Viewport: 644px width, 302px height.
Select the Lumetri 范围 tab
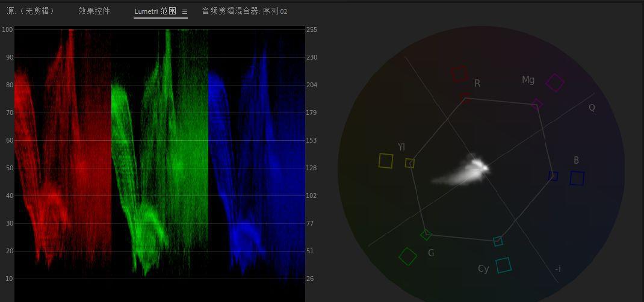click(x=155, y=11)
